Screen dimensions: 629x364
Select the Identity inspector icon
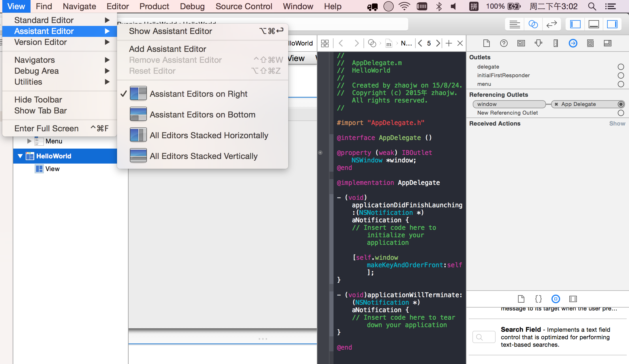[521, 43]
